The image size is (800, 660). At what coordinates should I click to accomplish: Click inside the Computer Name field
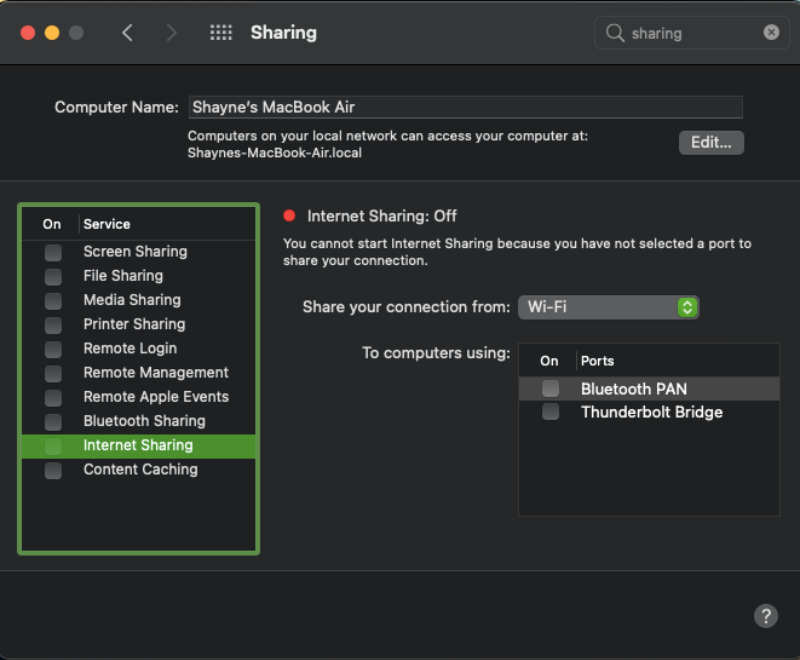[x=465, y=107]
